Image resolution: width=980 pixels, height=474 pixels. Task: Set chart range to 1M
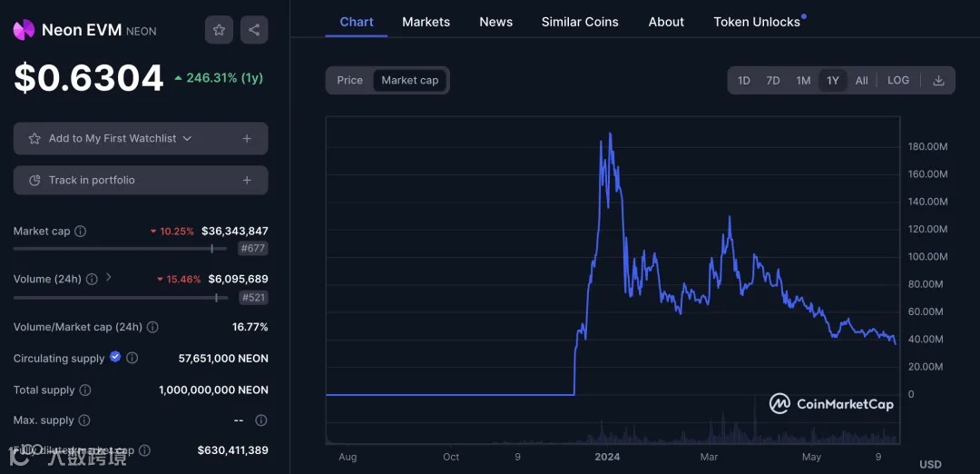point(803,80)
